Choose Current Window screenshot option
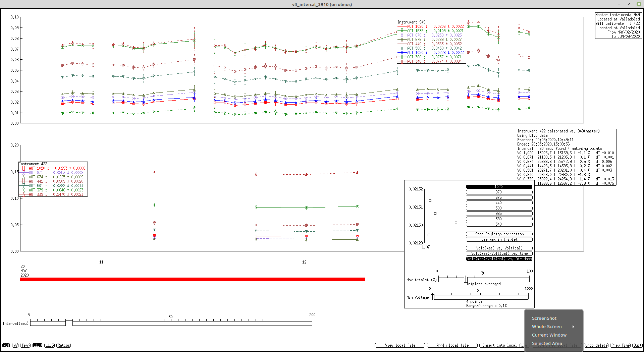This screenshot has height=352, width=644. (553, 335)
